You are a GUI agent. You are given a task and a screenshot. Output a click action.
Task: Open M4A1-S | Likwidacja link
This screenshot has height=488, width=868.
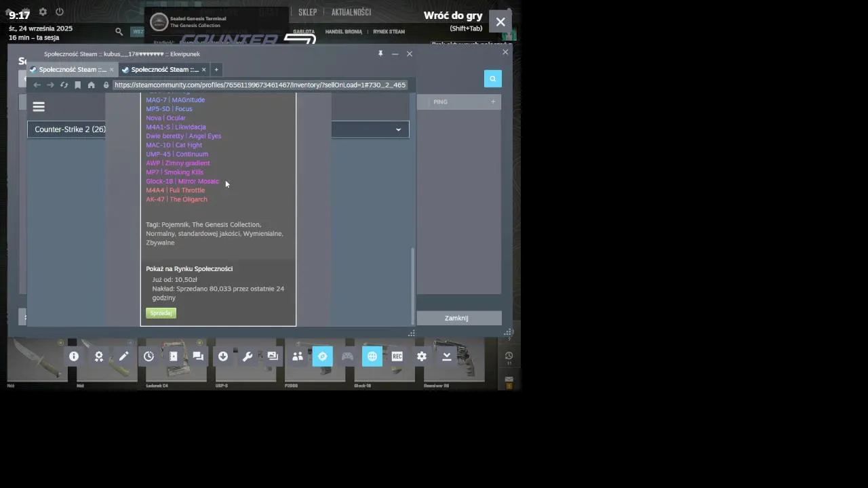[176, 127]
